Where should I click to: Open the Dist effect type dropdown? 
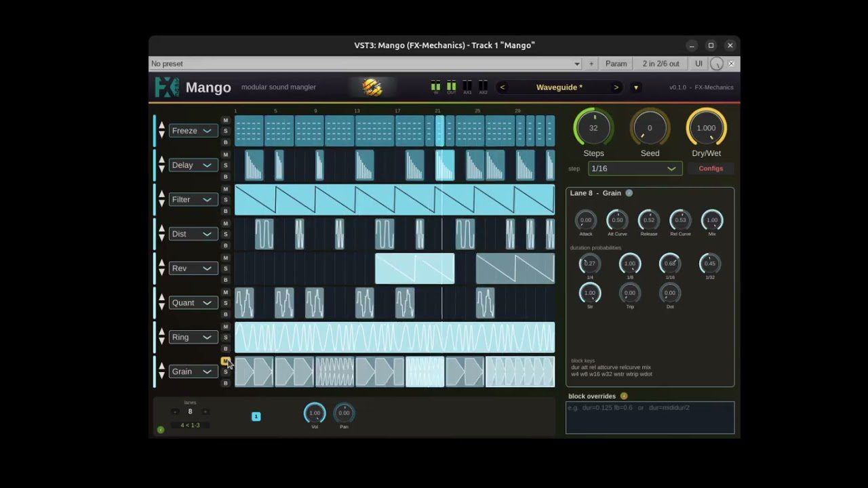pyautogui.click(x=193, y=234)
